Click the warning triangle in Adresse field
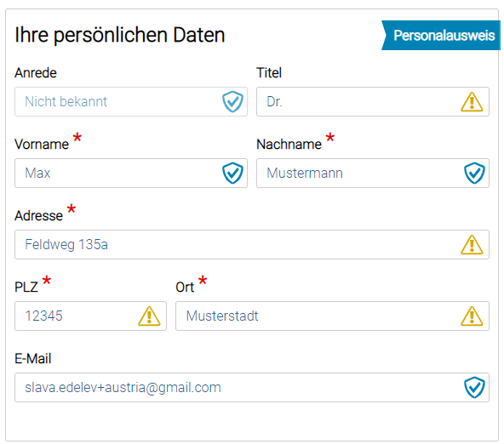 tap(472, 245)
